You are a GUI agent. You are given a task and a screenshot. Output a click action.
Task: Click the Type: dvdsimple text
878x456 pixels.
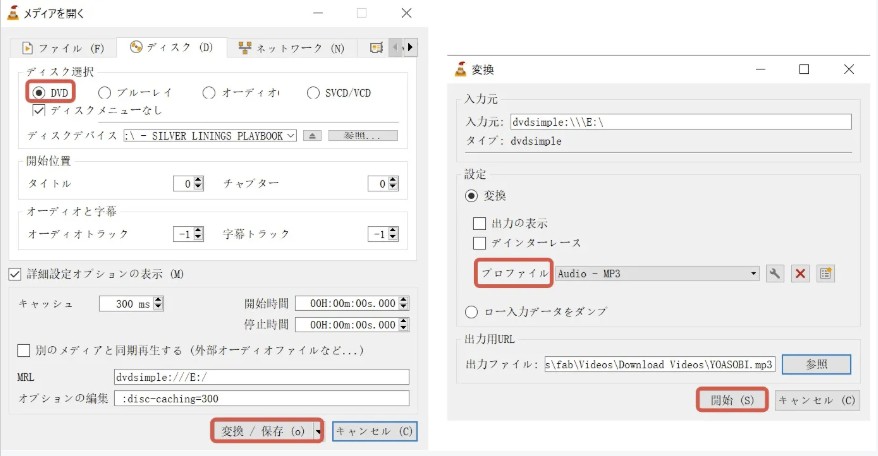coord(514,141)
